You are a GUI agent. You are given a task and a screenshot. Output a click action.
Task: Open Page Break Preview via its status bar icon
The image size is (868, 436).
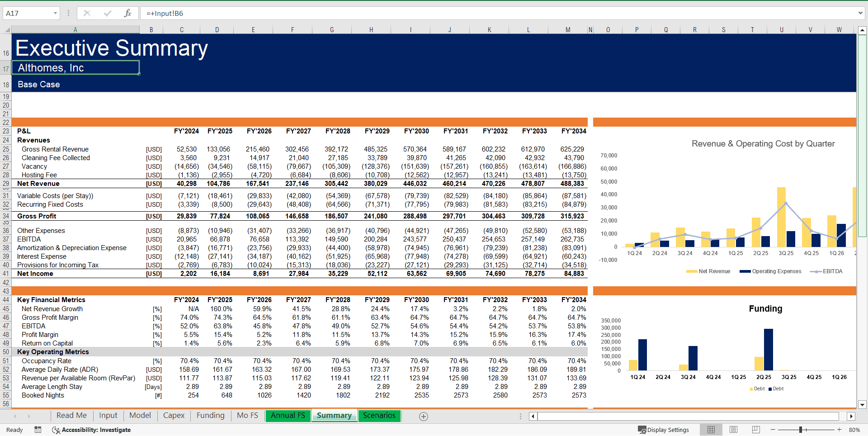coord(755,430)
